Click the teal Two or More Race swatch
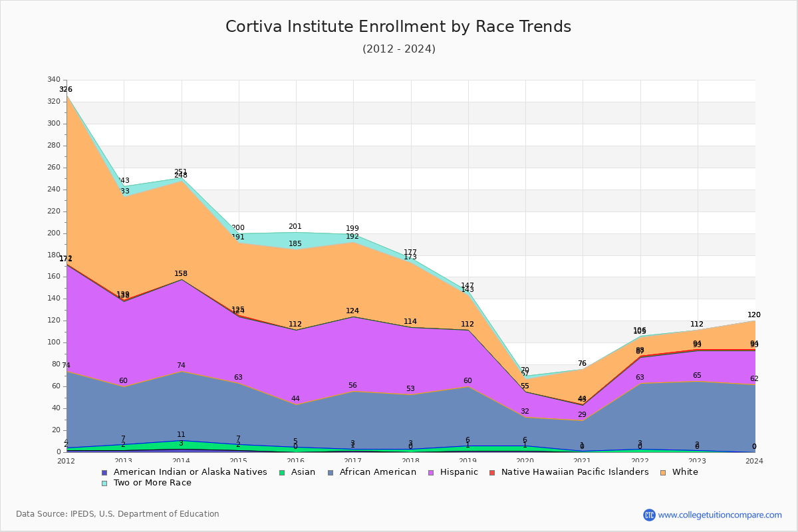Image resolution: width=798 pixels, height=532 pixels. click(x=104, y=483)
